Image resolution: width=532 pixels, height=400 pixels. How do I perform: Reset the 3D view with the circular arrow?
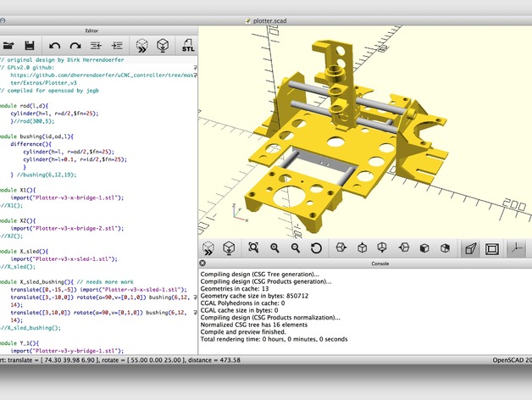coord(316,248)
